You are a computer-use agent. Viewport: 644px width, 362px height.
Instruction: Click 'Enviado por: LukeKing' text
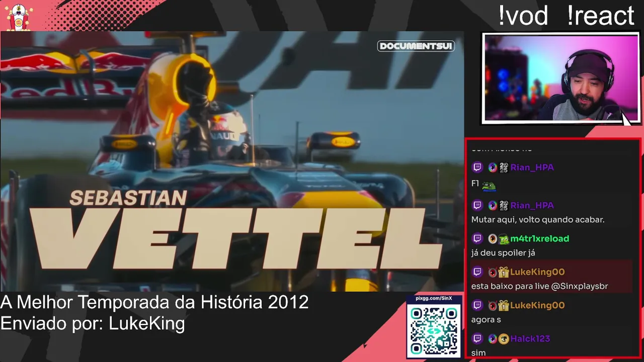93,323
